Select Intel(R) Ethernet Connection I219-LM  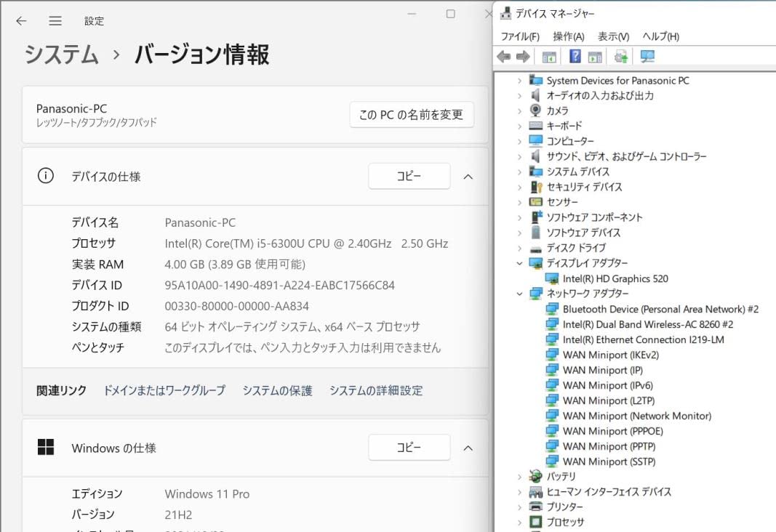click(x=644, y=340)
